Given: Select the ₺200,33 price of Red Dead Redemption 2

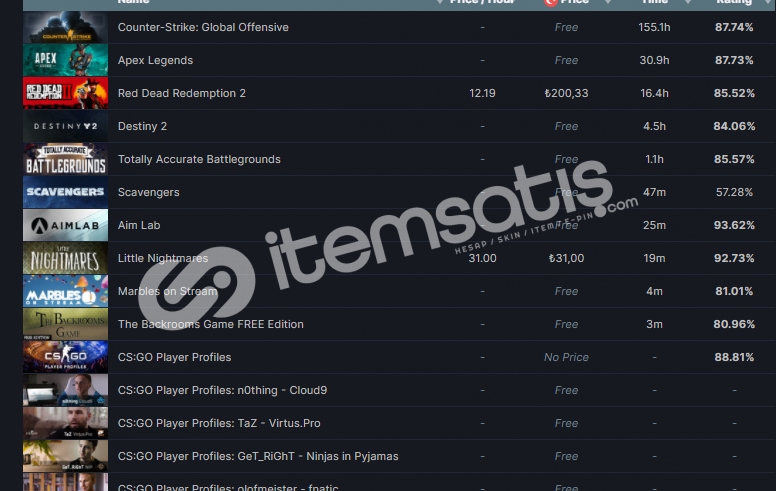Looking at the screenshot, I should click(x=566, y=93).
